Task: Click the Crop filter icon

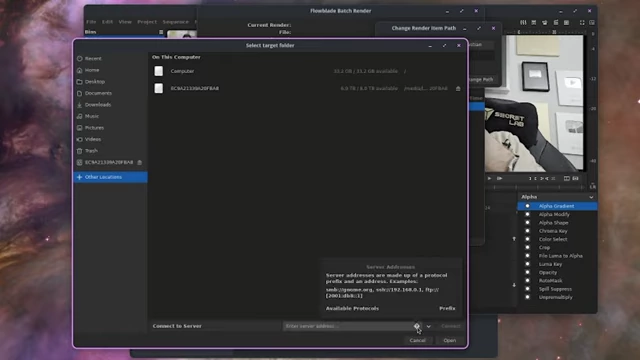Action: tap(527, 247)
